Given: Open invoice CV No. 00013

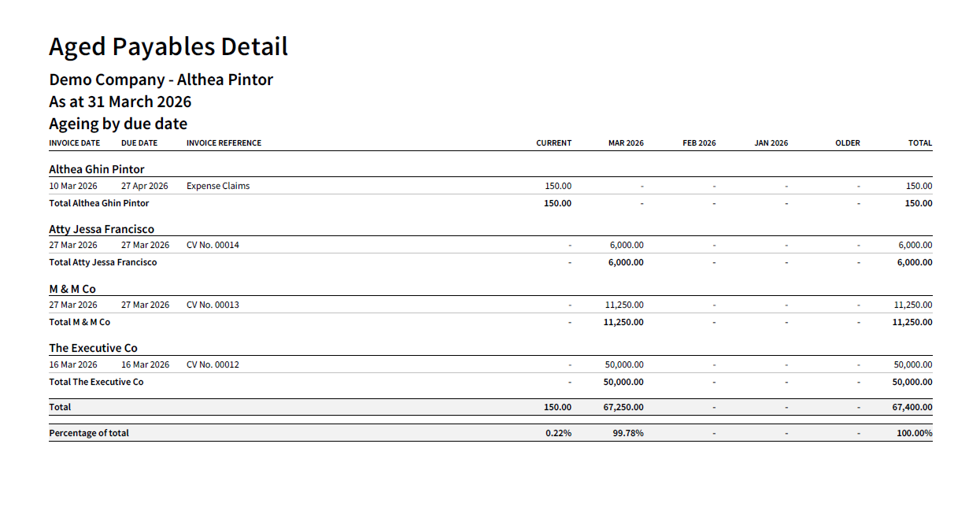Looking at the screenshot, I should 213,305.
